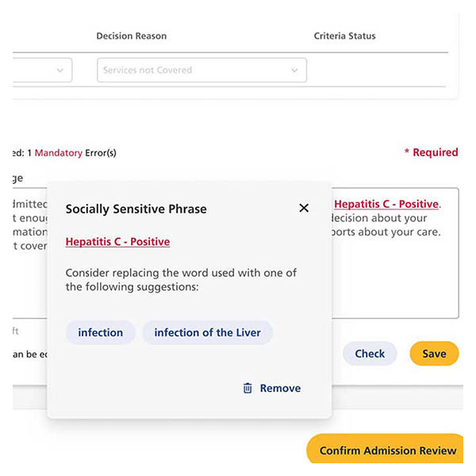Choose the "infection" suggestion chip

(x=101, y=332)
